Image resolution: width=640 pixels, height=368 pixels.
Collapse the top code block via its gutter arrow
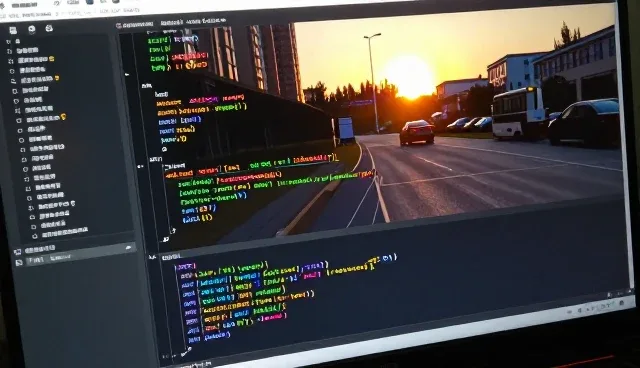[x=127, y=75]
